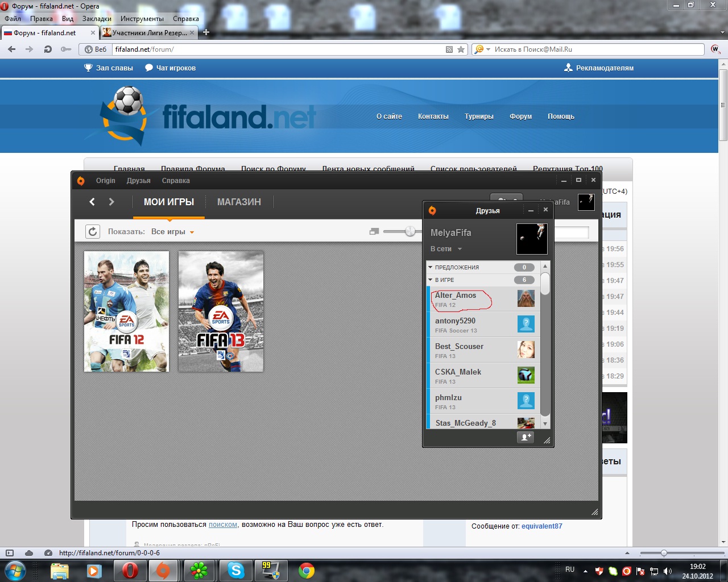Click the Opera address bar field

pos(279,49)
